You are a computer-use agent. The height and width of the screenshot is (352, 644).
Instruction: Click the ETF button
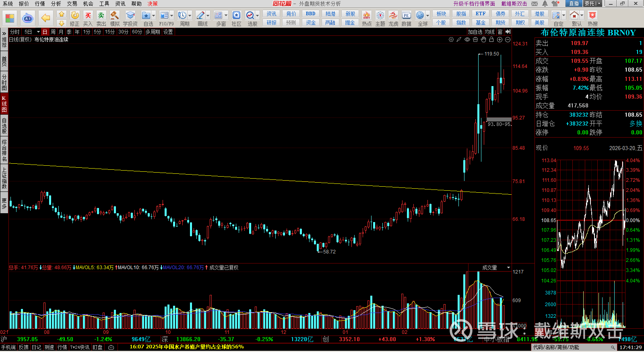click(x=481, y=14)
